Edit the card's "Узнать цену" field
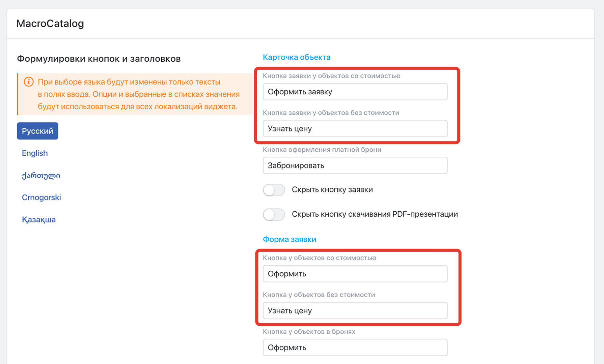The image size is (604, 364). click(x=355, y=128)
